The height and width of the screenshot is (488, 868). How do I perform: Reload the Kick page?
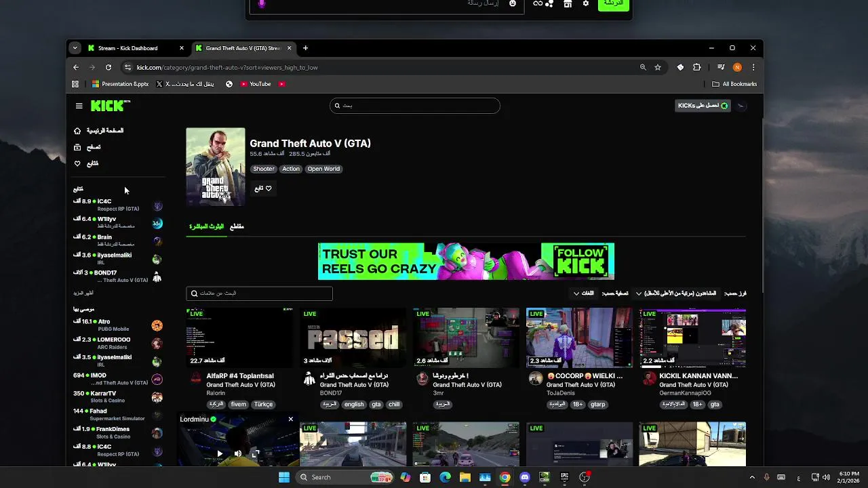pyautogui.click(x=108, y=67)
